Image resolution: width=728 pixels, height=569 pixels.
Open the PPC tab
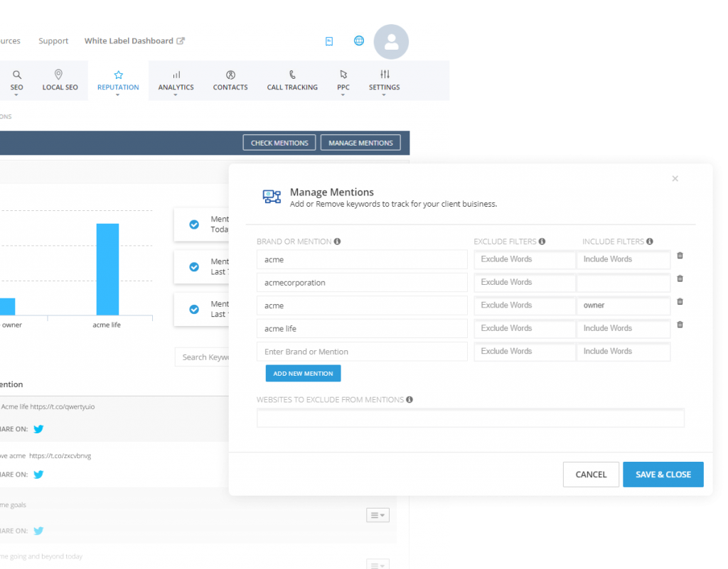[x=343, y=81]
